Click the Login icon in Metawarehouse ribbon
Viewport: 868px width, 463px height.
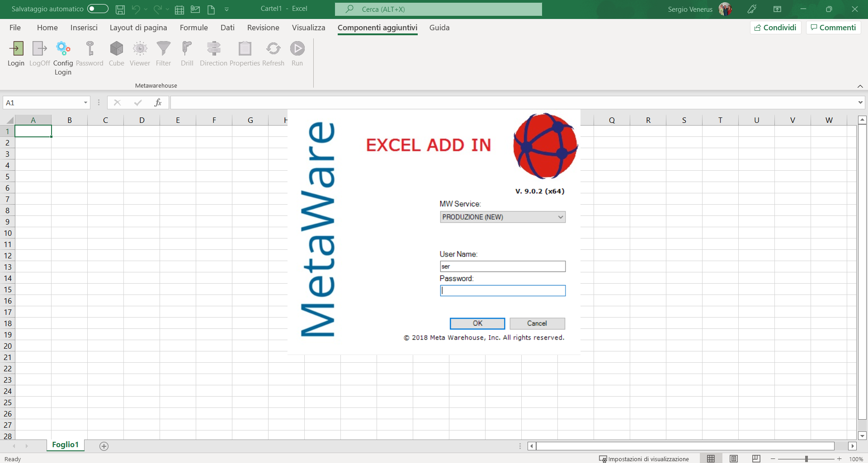pos(16,48)
